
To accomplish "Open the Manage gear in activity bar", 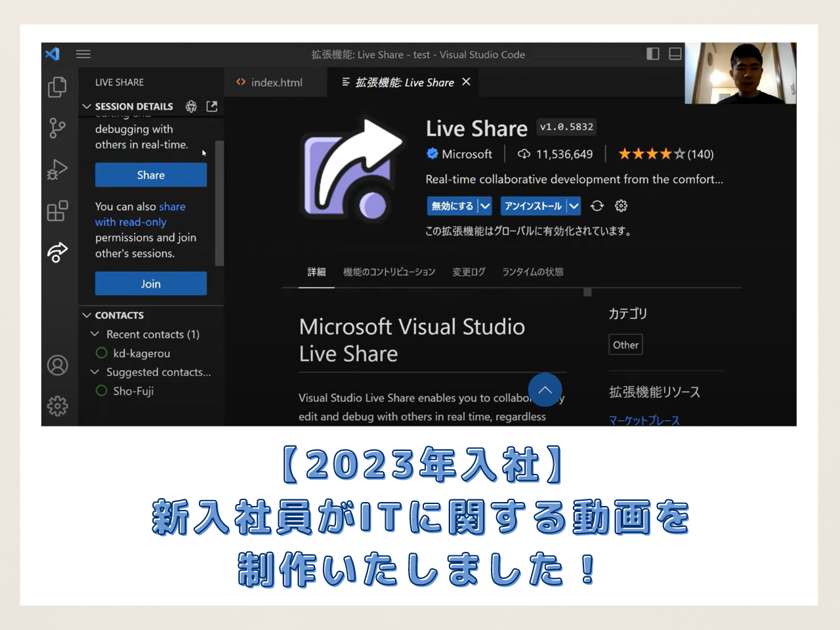I will [57, 406].
